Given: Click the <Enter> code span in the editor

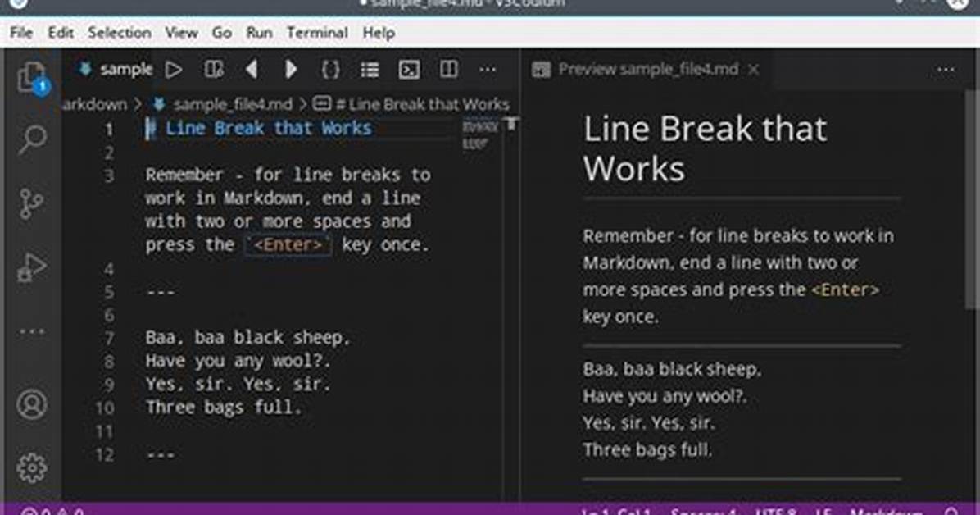Looking at the screenshot, I should click(288, 244).
